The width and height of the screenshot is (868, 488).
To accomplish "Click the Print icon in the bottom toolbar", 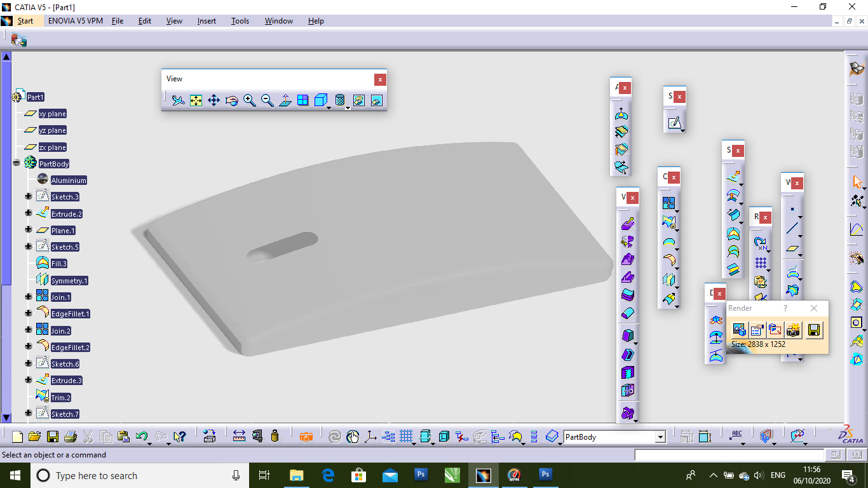I will coord(69,437).
